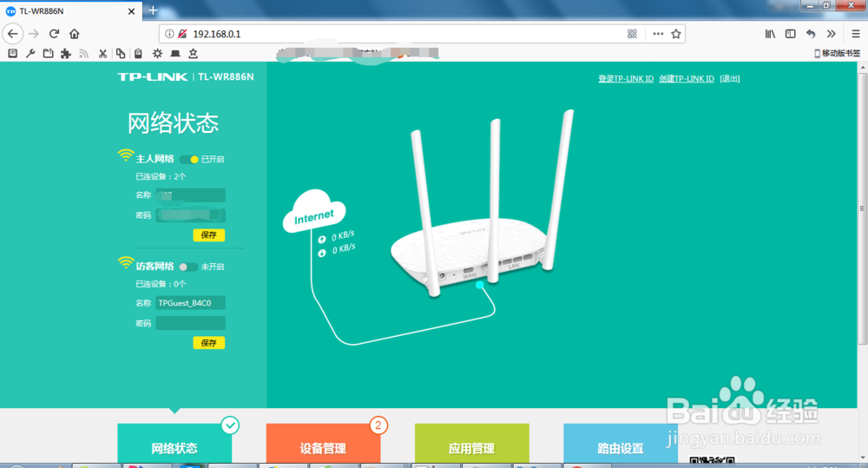Click the TP-LINK logo
The image size is (868, 468).
tap(152, 77)
